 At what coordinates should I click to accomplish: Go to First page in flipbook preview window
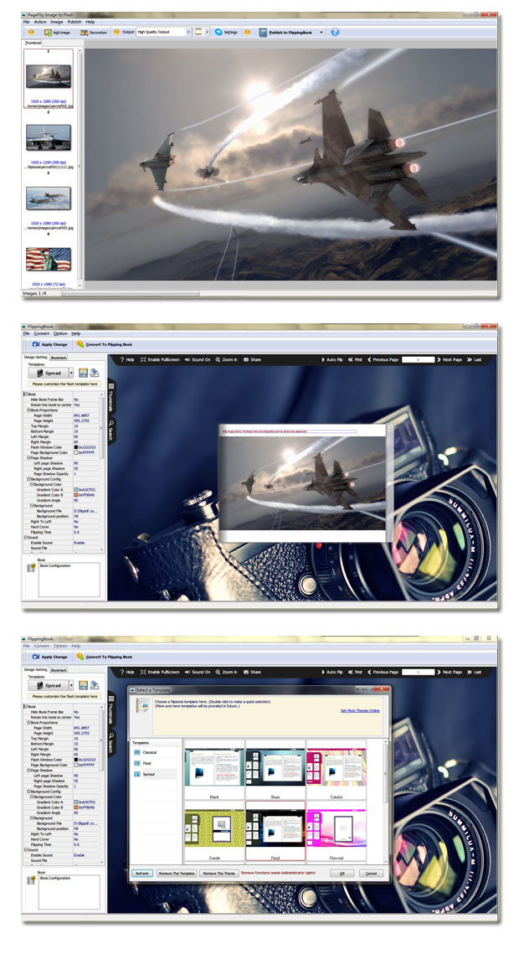tap(356, 359)
